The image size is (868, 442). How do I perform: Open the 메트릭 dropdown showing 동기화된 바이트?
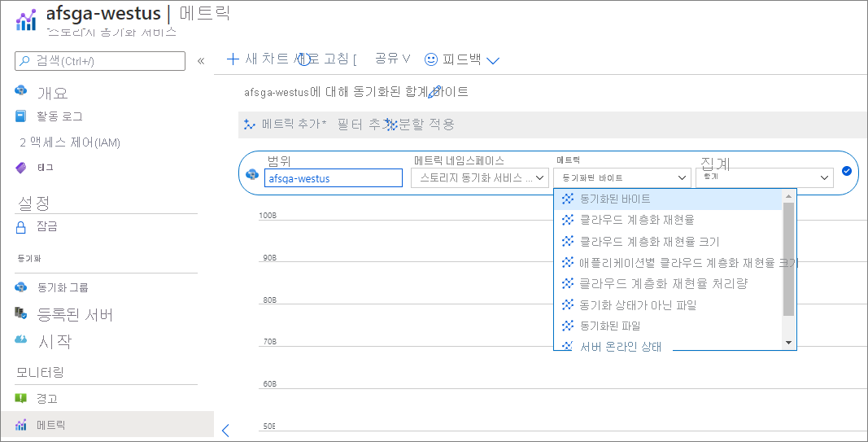(x=622, y=178)
